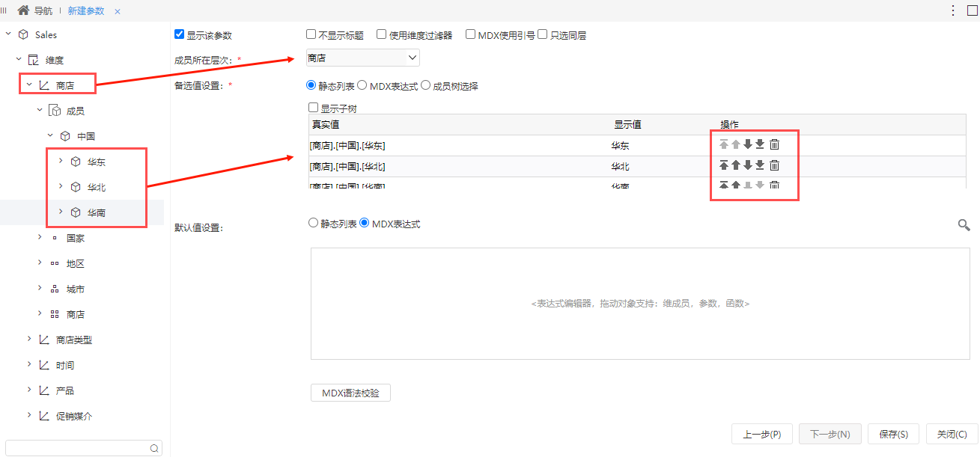Click the [商店].[中国].[华东] real value cell

coord(347,145)
